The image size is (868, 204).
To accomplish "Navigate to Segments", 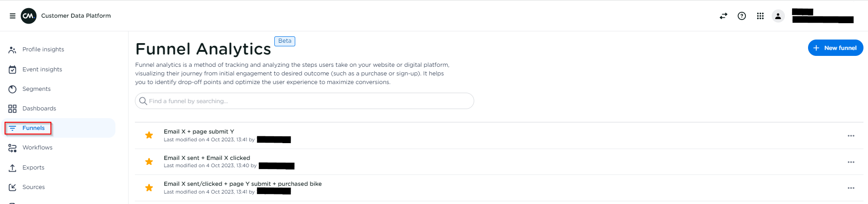I will pyautogui.click(x=36, y=89).
